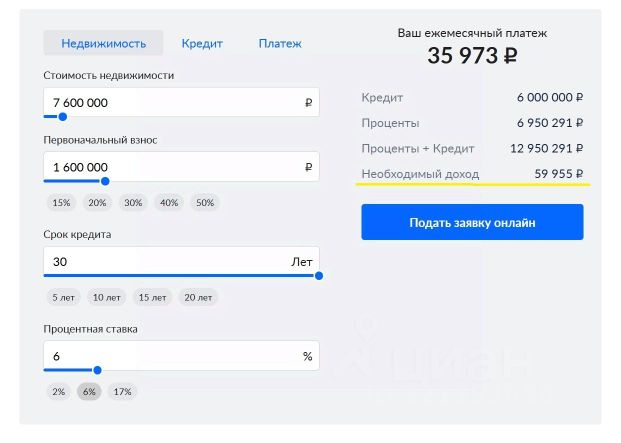
Task: Click the down payment slider handle
Action: (x=105, y=181)
